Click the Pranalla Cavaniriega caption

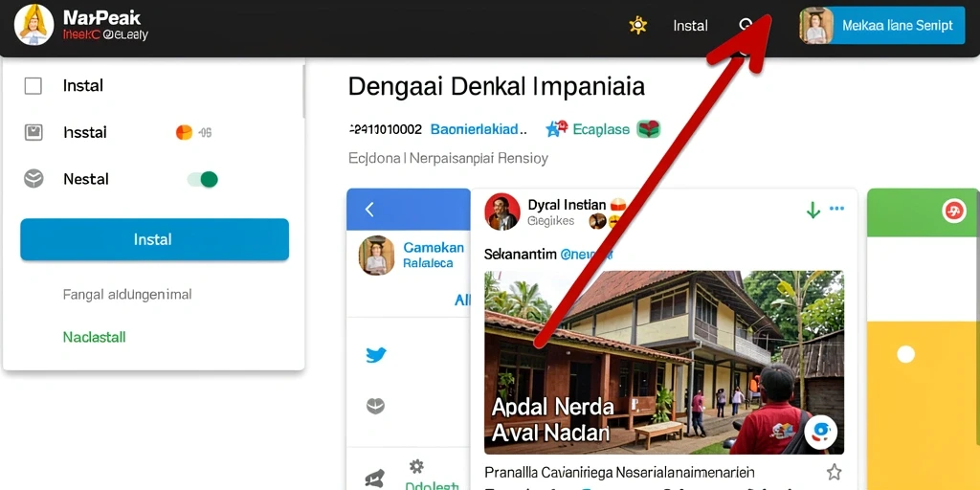pyautogui.click(x=619, y=472)
